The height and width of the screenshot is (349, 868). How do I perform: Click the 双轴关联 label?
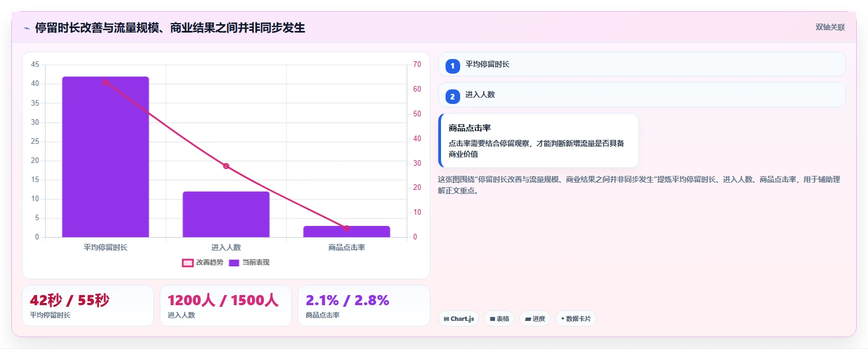830,27
